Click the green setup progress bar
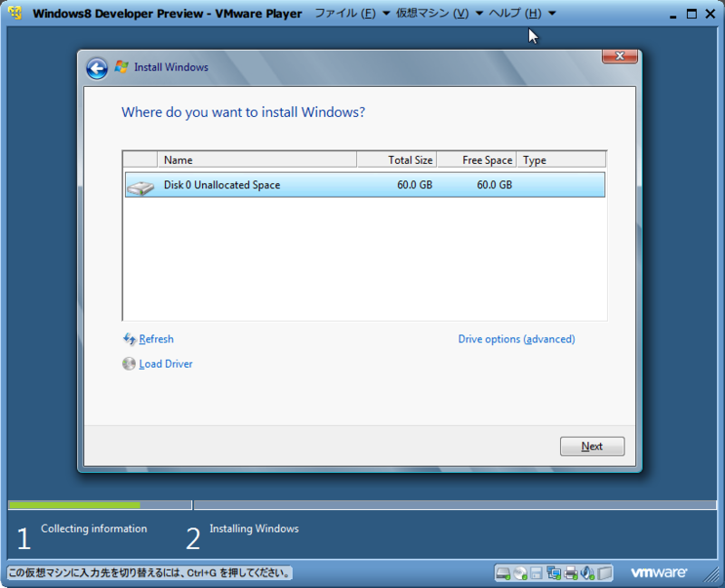This screenshot has height=588, width=725. (74, 506)
